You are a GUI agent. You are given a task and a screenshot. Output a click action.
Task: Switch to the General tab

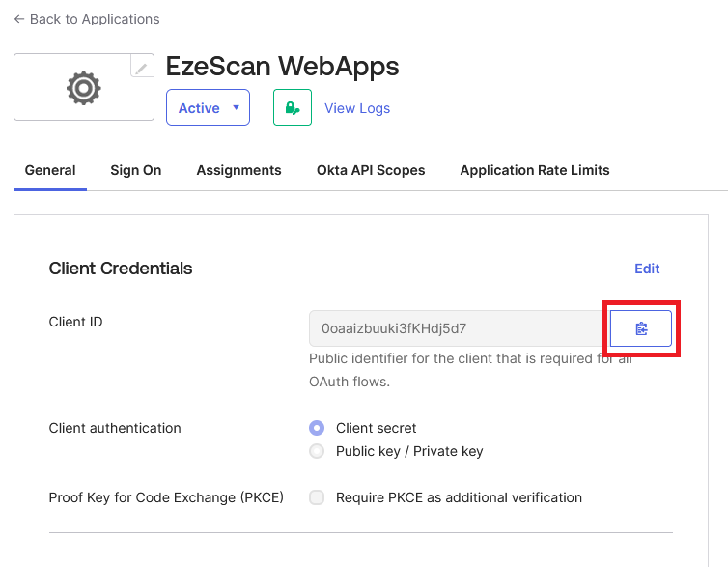[50, 170]
